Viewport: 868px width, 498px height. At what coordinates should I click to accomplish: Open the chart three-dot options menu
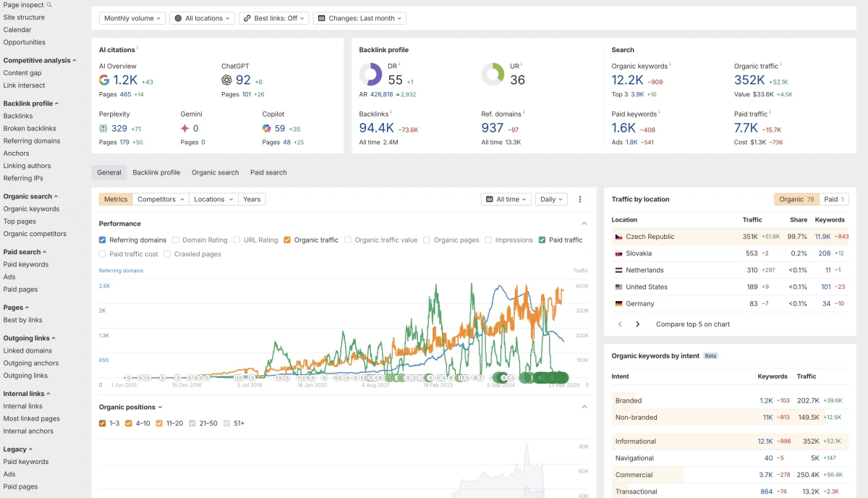point(580,199)
